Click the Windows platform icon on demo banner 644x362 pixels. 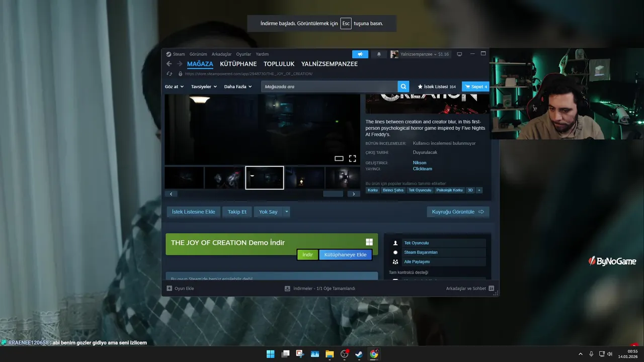pyautogui.click(x=369, y=242)
